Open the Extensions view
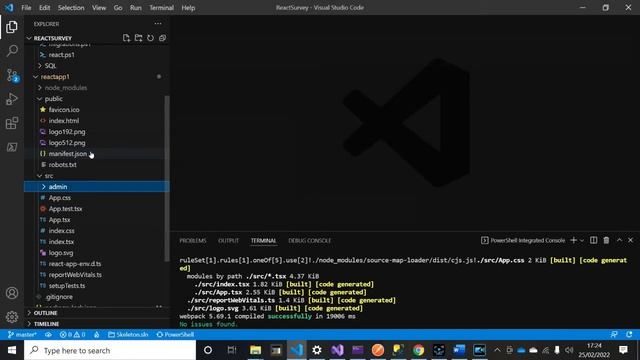The width and height of the screenshot is (640, 360). point(12,123)
